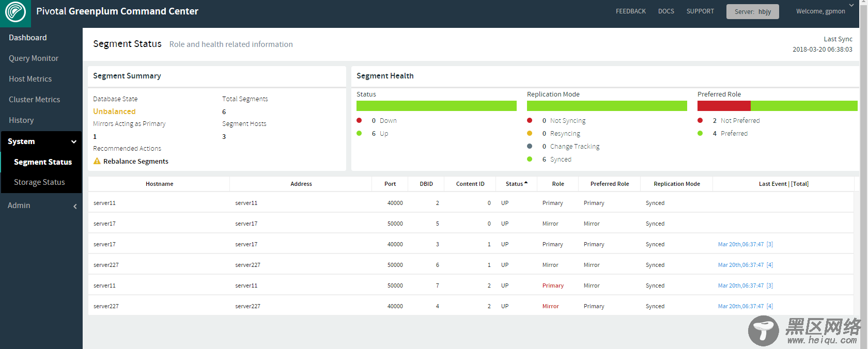Click the red dot next to Not Syncing
Viewport: 868px width, 349px height.
530,120
